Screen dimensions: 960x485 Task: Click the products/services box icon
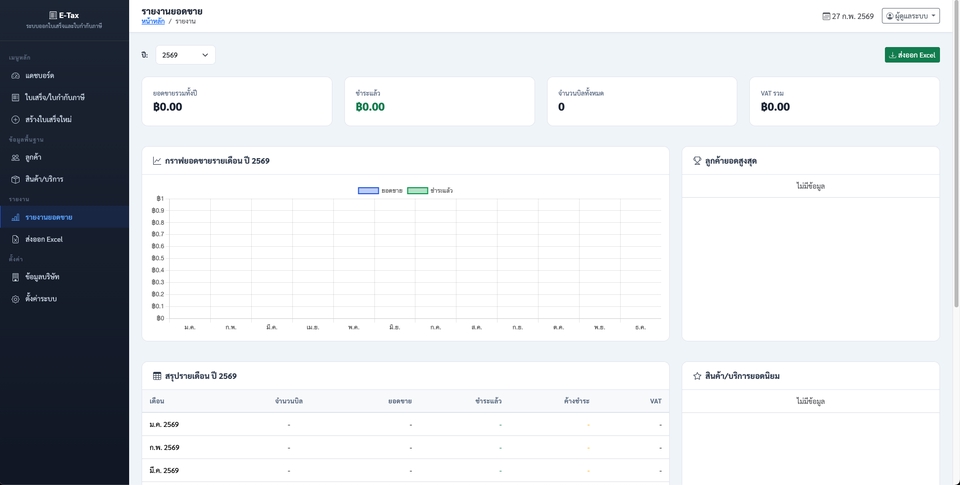pyautogui.click(x=15, y=180)
